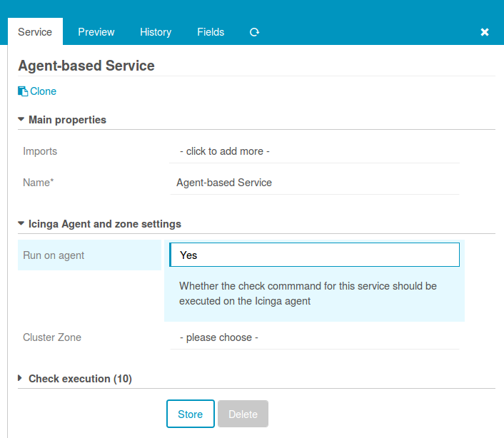Collapse the Main properties section

coord(66,120)
